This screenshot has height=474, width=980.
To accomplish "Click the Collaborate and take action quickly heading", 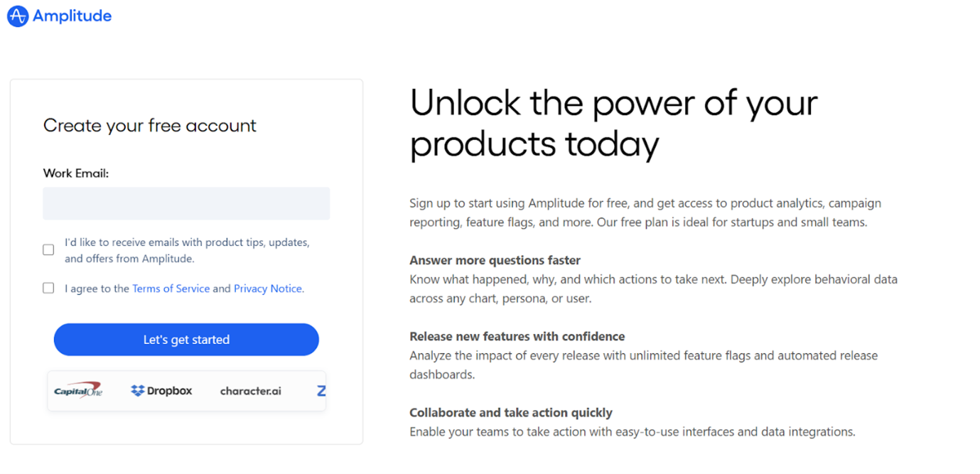I will click(511, 412).
